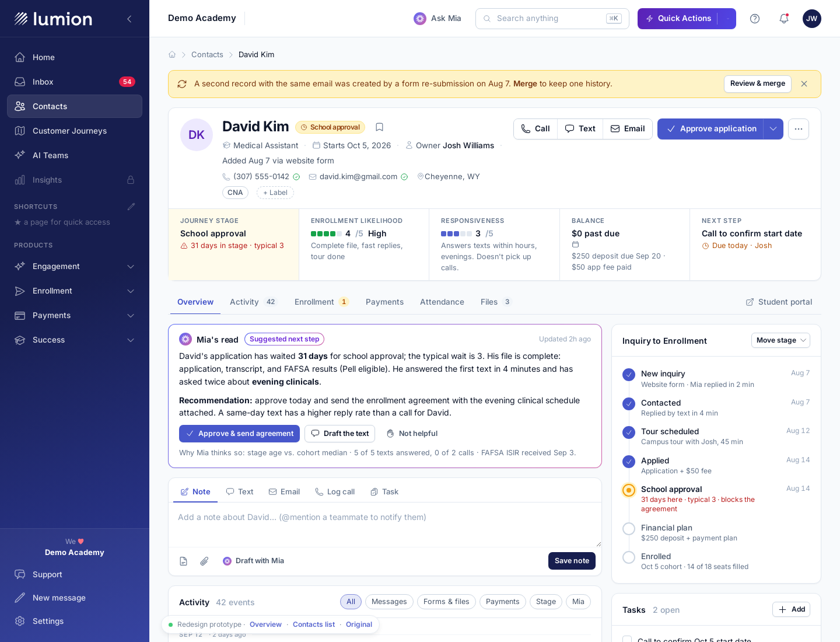Image resolution: width=840 pixels, height=642 pixels.
Task: Dismiss the duplicate record banner
Action: click(x=804, y=83)
